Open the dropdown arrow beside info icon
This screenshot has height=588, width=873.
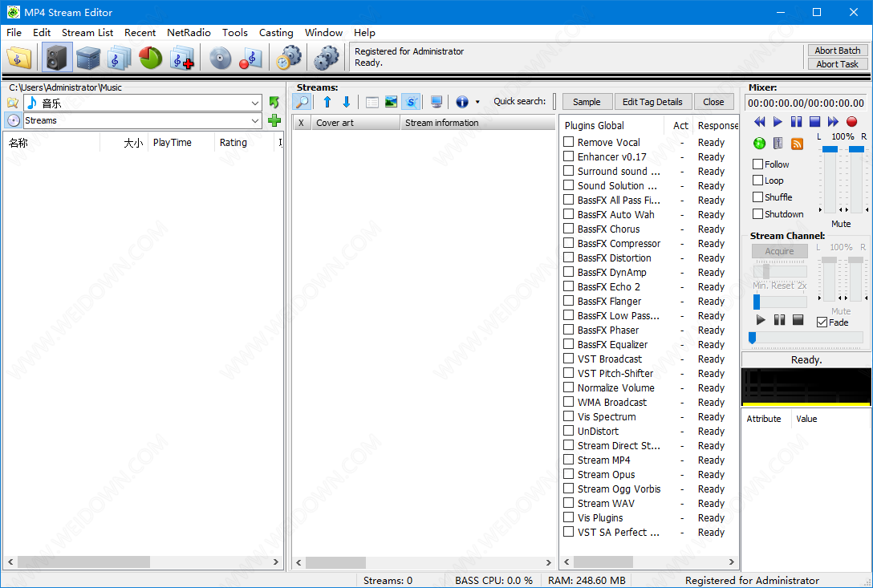click(x=477, y=102)
